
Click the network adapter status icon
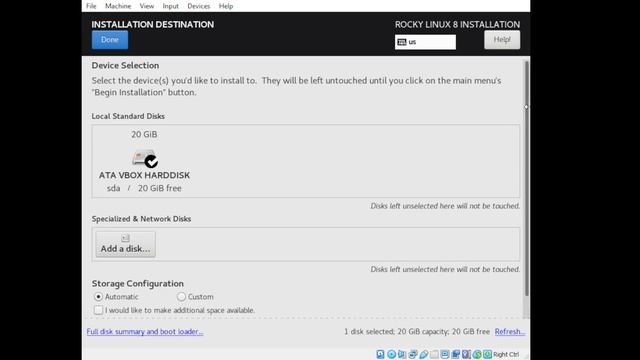click(x=413, y=354)
